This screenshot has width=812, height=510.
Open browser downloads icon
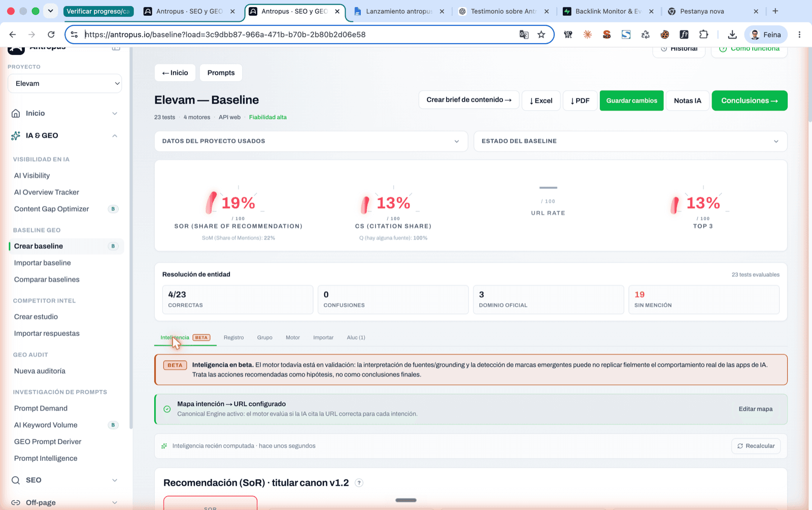(732, 35)
